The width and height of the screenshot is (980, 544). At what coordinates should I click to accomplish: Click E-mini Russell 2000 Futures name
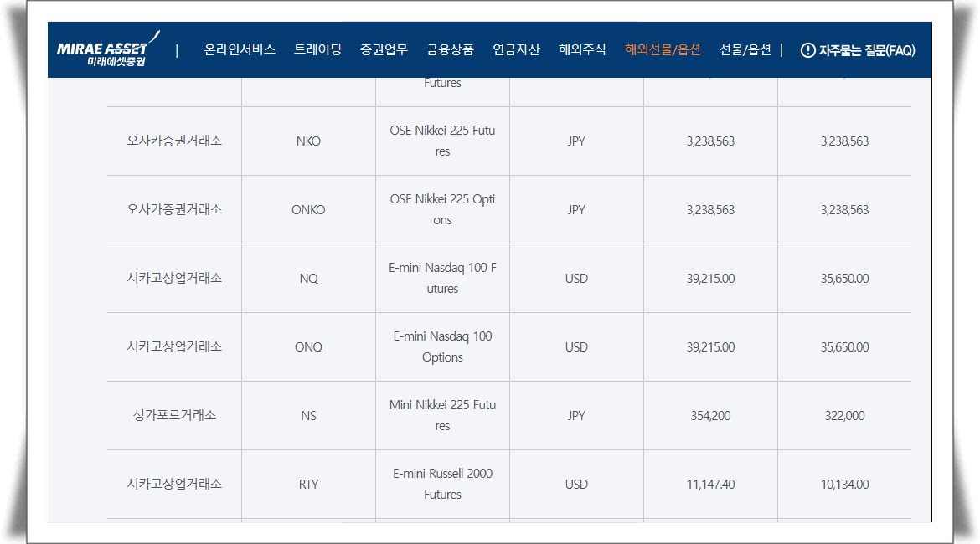[442, 484]
